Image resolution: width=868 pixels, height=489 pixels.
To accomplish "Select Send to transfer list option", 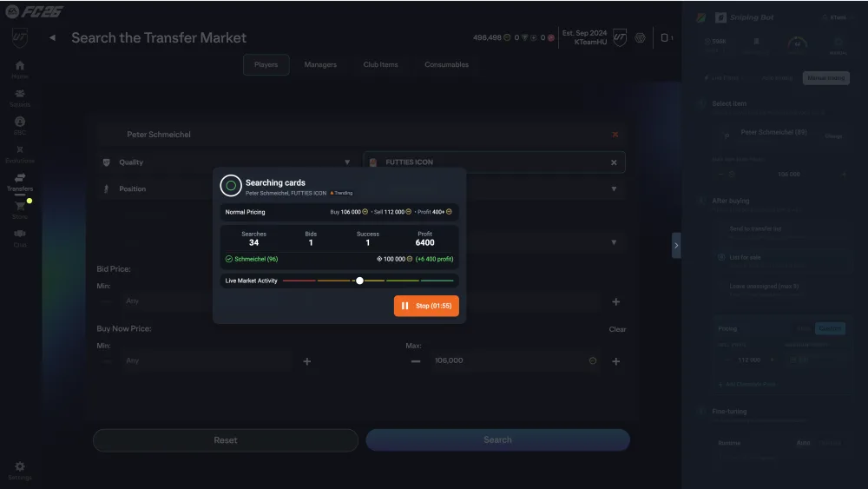I will (x=755, y=228).
